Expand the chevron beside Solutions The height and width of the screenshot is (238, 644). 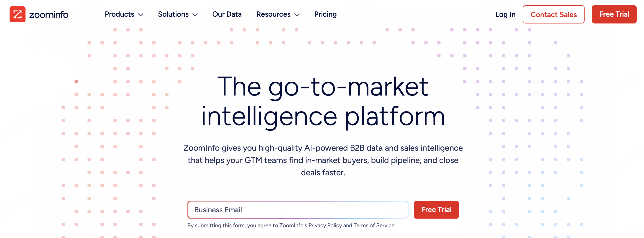pos(195,15)
